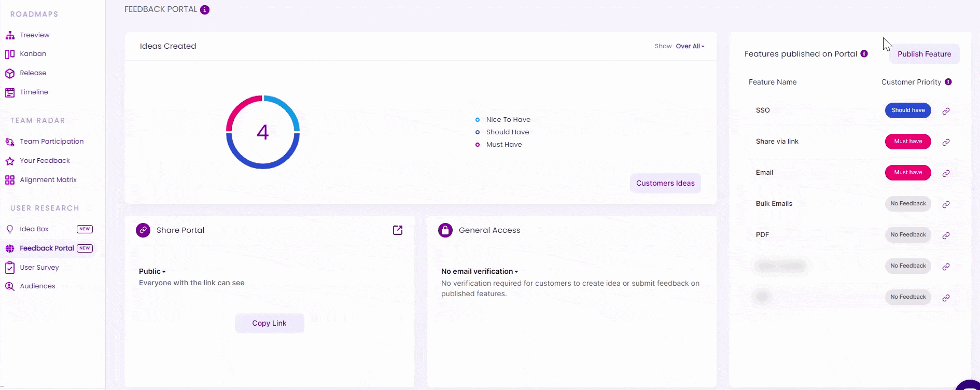
Task: Click info icon beside Feedback Portal title
Action: tap(205, 10)
